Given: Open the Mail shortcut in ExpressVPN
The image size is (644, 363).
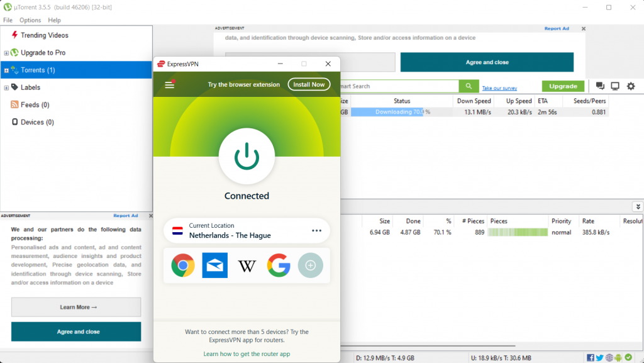Looking at the screenshot, I should tap(215, 265).
